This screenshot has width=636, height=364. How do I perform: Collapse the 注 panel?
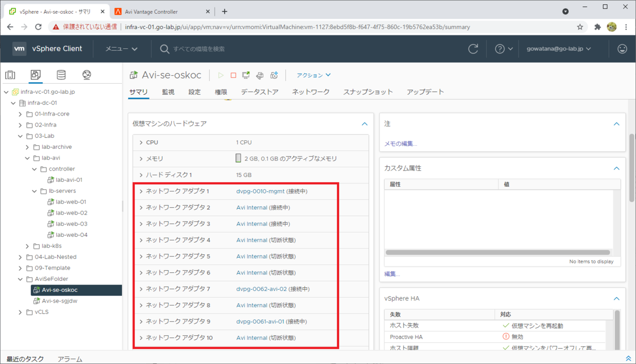616,123
